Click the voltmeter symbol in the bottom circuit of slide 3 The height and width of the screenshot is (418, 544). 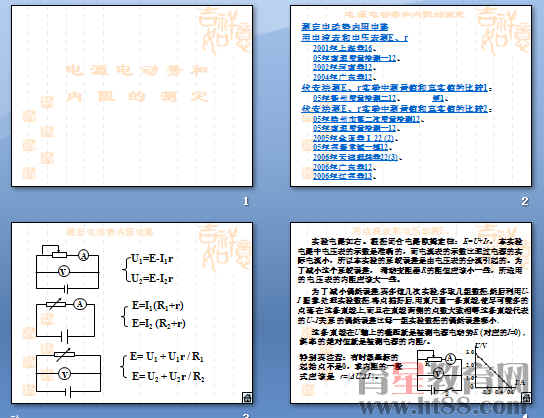pos(64,374)
